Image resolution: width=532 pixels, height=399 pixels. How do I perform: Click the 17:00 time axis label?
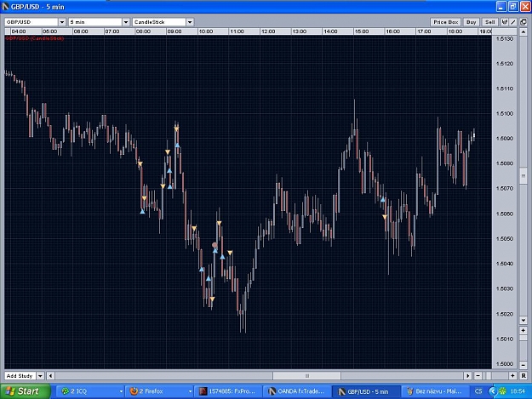pyautogui.click(x=424, y=31)
